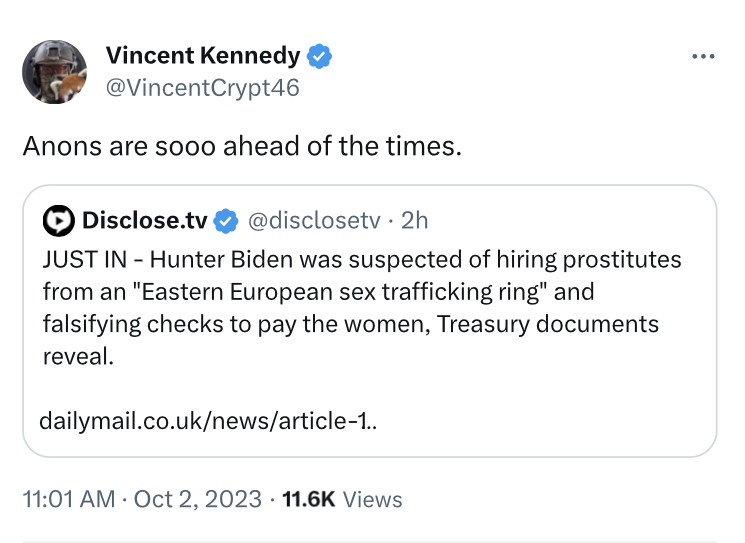Click the "Anons are sooo ahead" tweet text

pyautogui.click(x=242, y=146)
